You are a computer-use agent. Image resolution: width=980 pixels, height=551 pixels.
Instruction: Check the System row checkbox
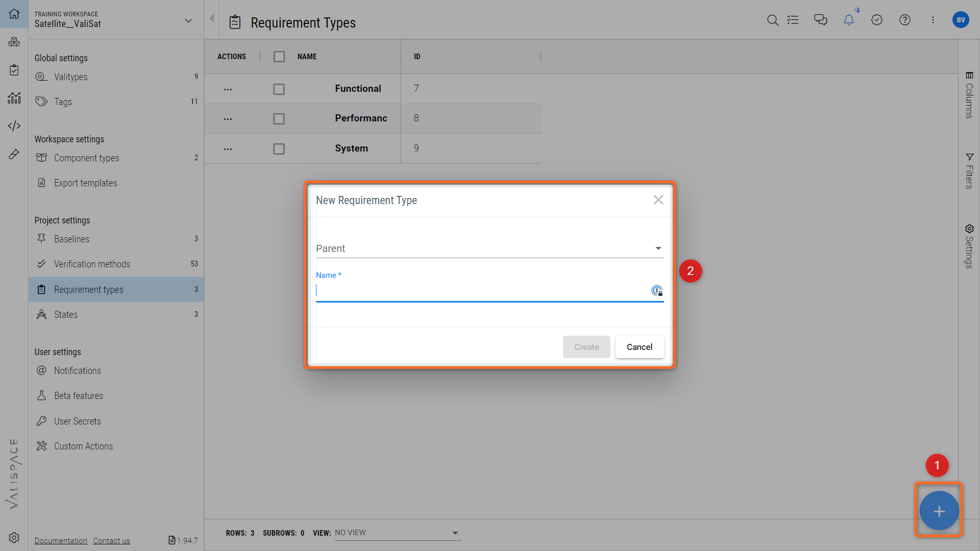279,149
